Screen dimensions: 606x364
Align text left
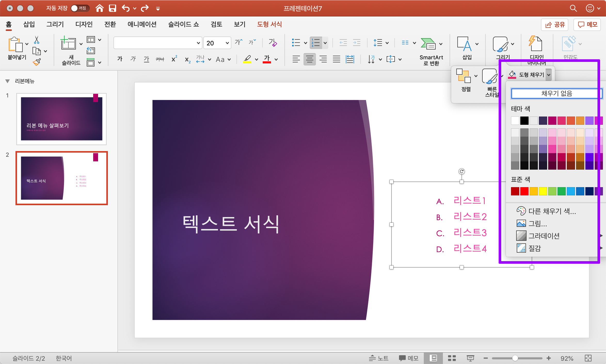[296, 59]
